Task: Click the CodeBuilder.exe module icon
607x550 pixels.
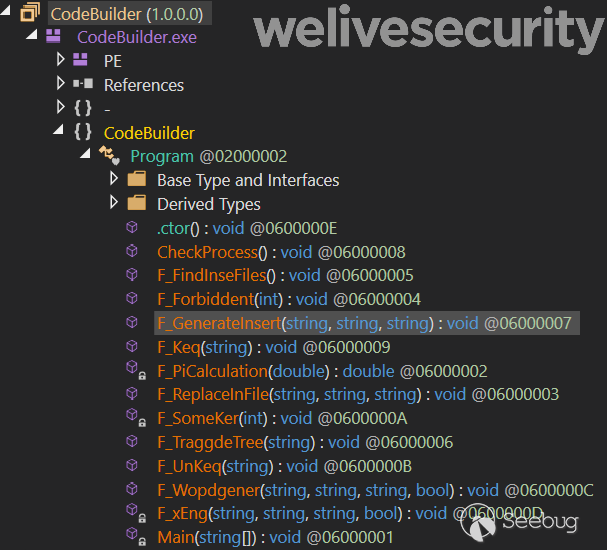Action: [54, 38]
